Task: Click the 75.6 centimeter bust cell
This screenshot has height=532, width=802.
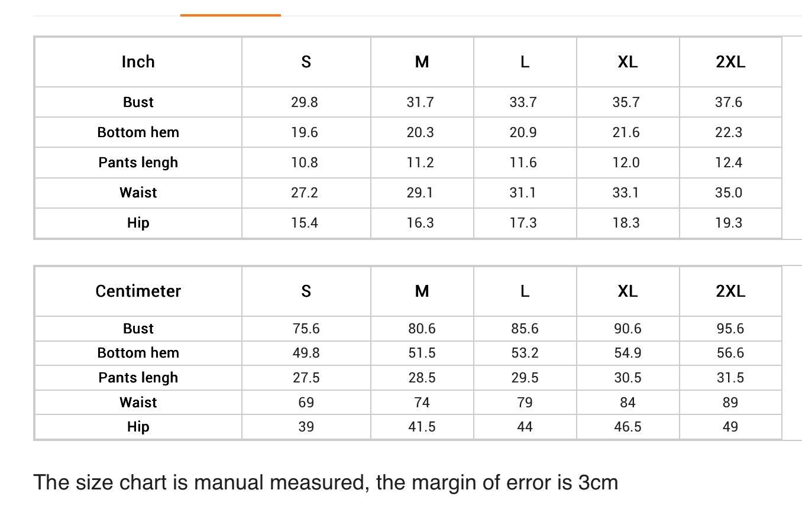Action: [x=306, y=329]
